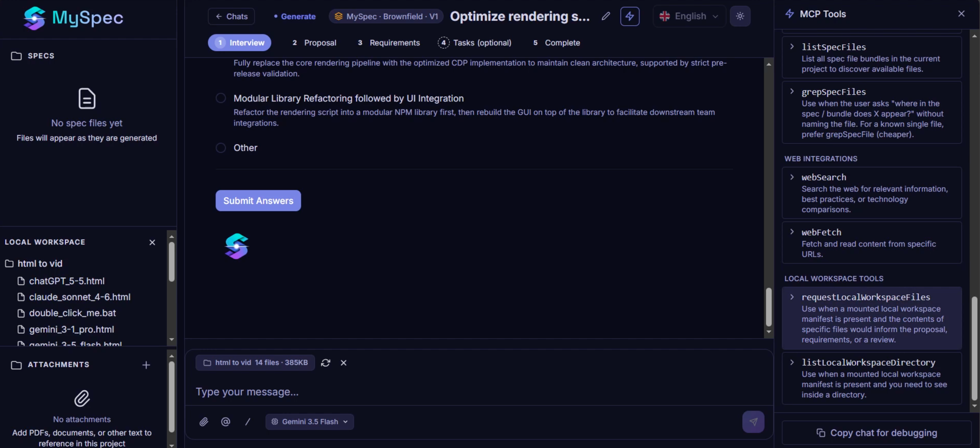
Task: Expand the grepSpecFiles tool
Action: 792,91
